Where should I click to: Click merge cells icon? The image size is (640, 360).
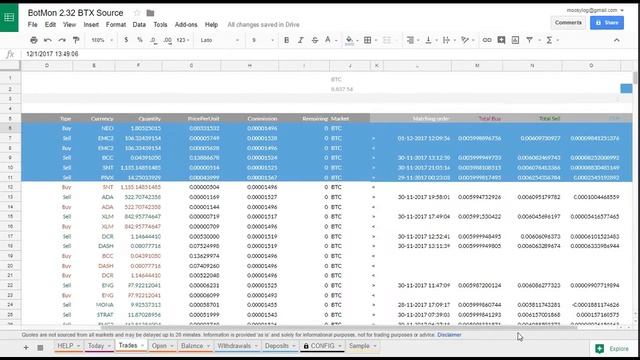click(x=387, y=40)
